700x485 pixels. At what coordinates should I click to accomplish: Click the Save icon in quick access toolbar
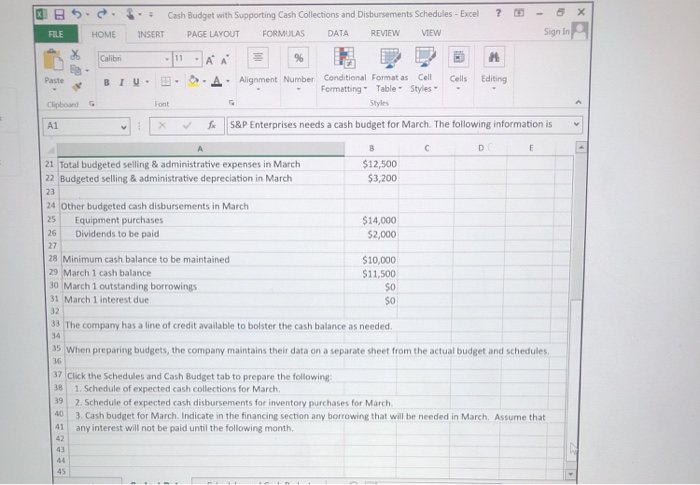click(59, 15)
